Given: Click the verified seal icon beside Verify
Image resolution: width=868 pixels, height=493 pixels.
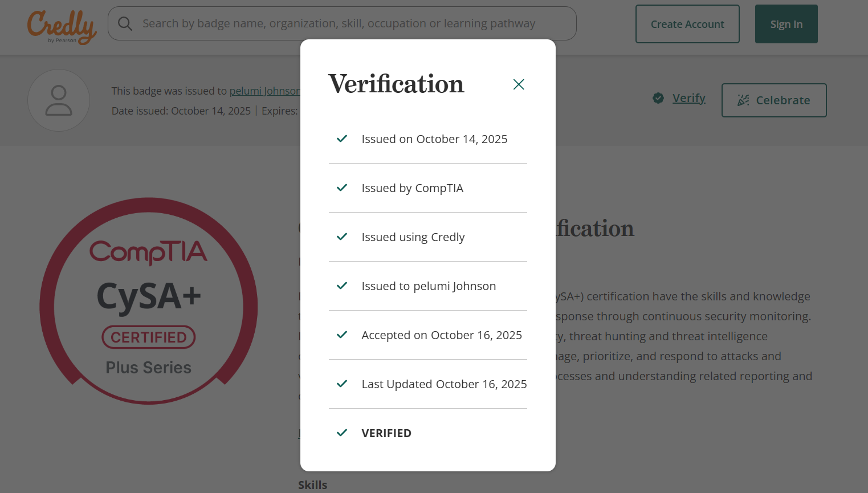Looking at the screenshot, I should [x=658, y=97].
